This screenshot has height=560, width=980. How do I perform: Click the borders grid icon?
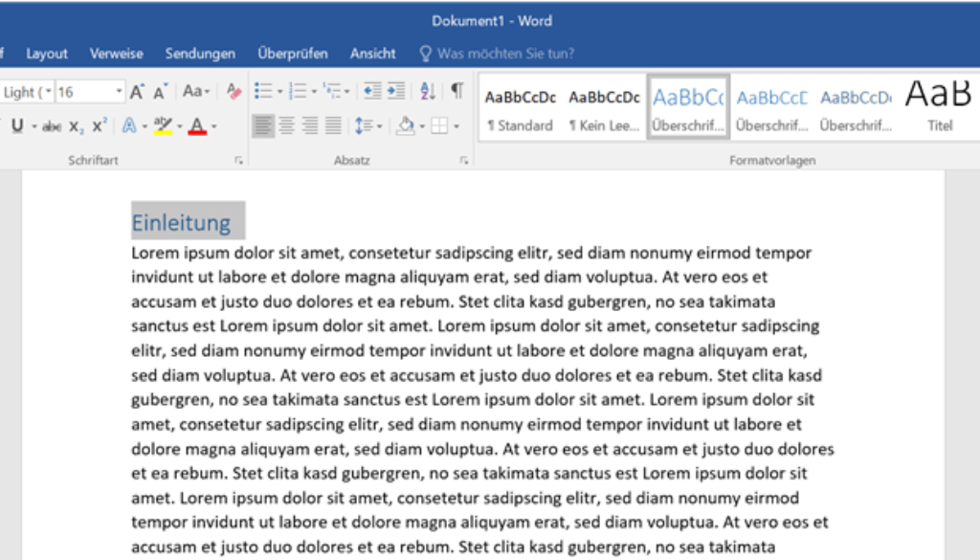(439, 125)
